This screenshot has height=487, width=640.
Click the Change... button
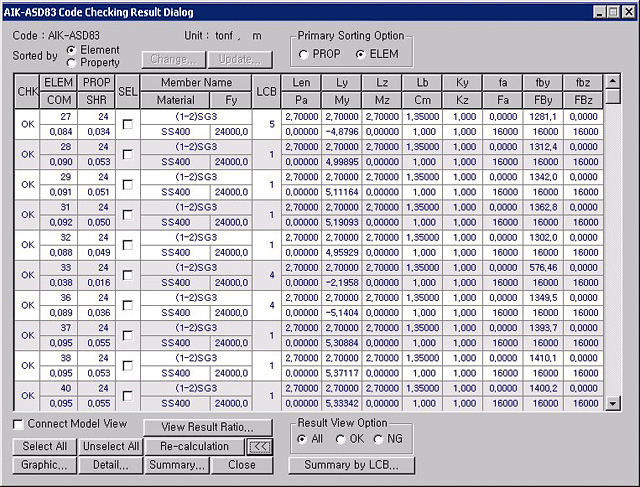(174, 60)
